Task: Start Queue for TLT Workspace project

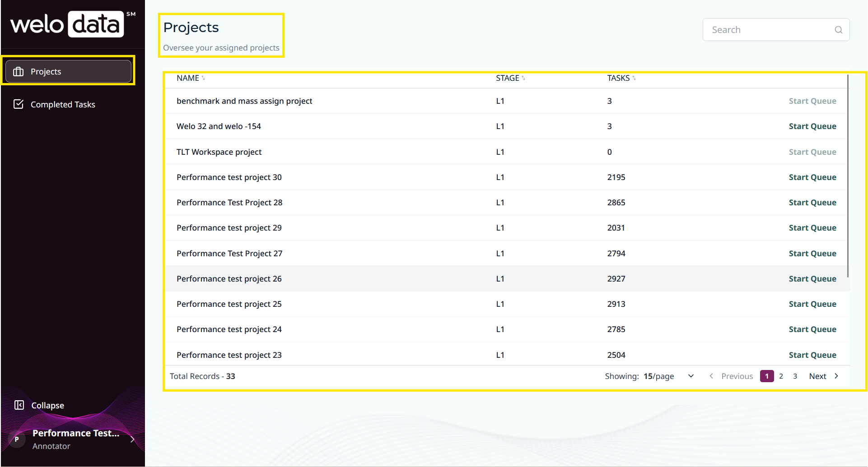Action: (x=812, y=152)
